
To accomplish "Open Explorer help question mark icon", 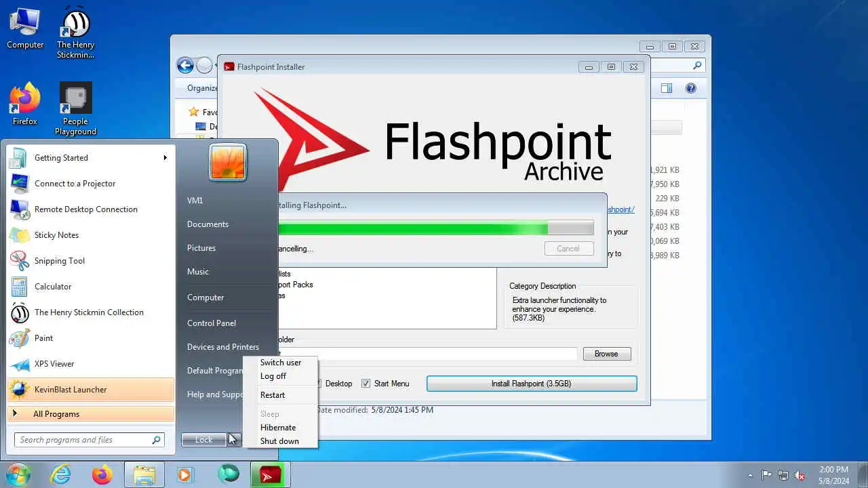I will click(x=691, y=88).
